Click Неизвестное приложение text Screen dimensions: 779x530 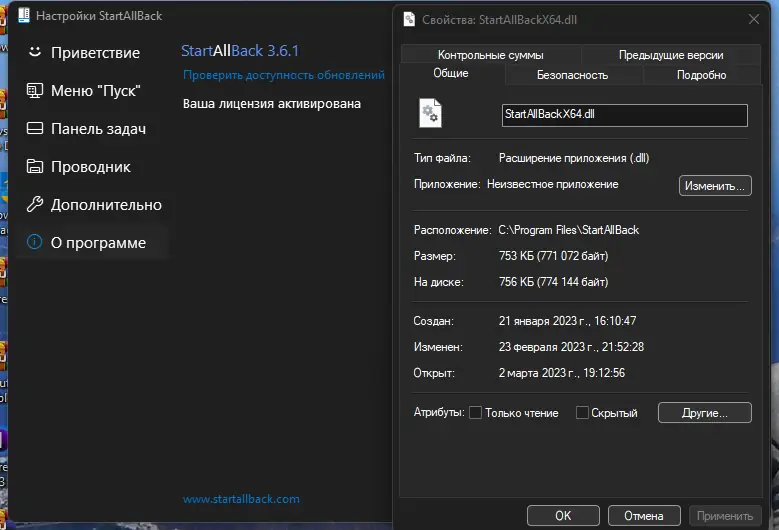(552, 184)
